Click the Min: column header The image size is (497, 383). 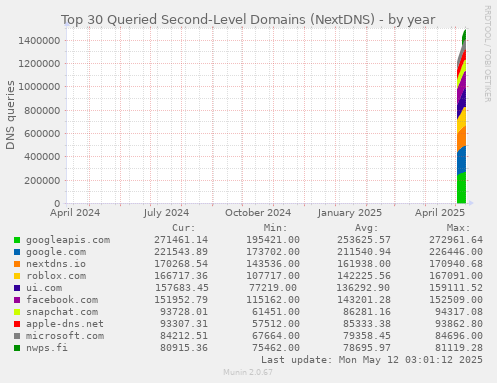(x=275, y=228)
